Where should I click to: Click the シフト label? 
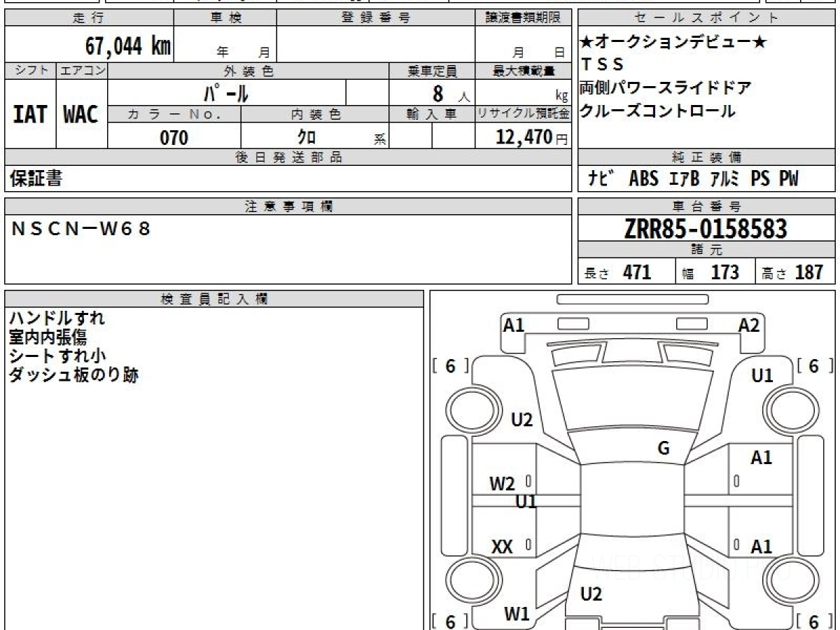click(x=31, y=71)
